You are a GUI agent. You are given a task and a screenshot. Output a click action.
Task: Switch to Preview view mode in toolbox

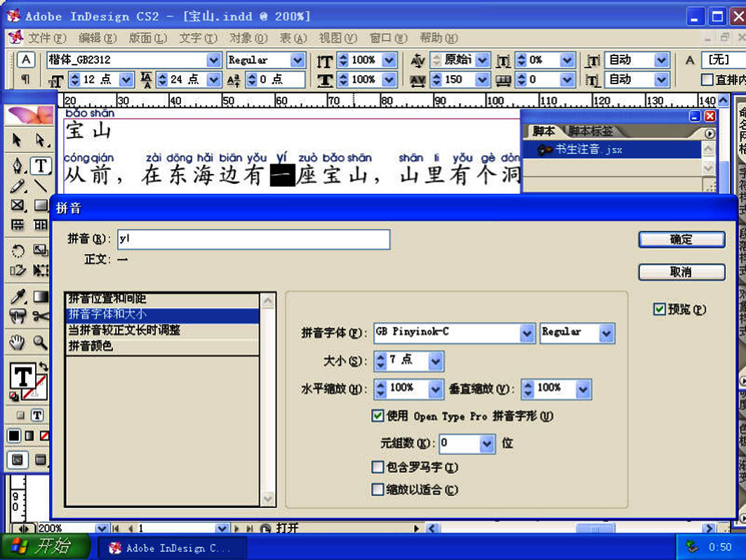tap(40, 460)
